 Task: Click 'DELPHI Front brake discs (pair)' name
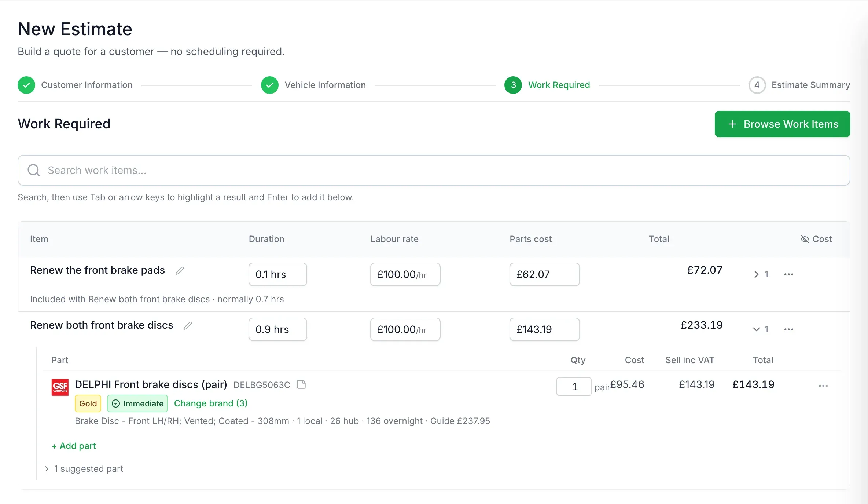tap(151, 384)
